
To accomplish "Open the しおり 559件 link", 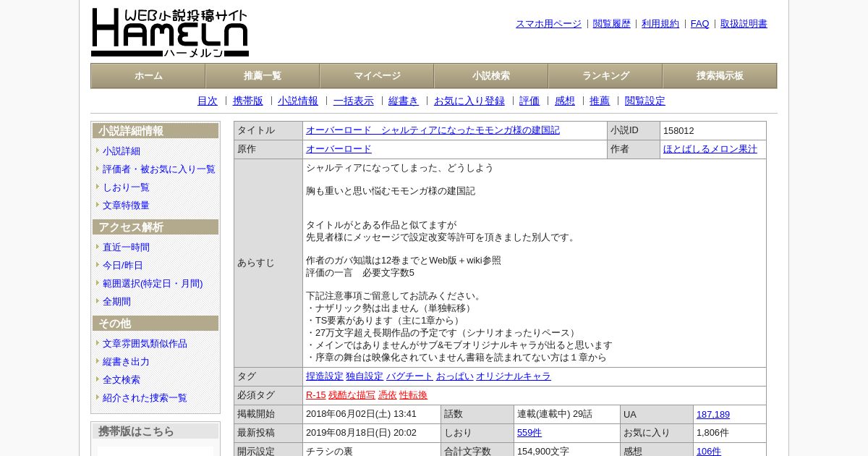I will [x=529, y=433].
